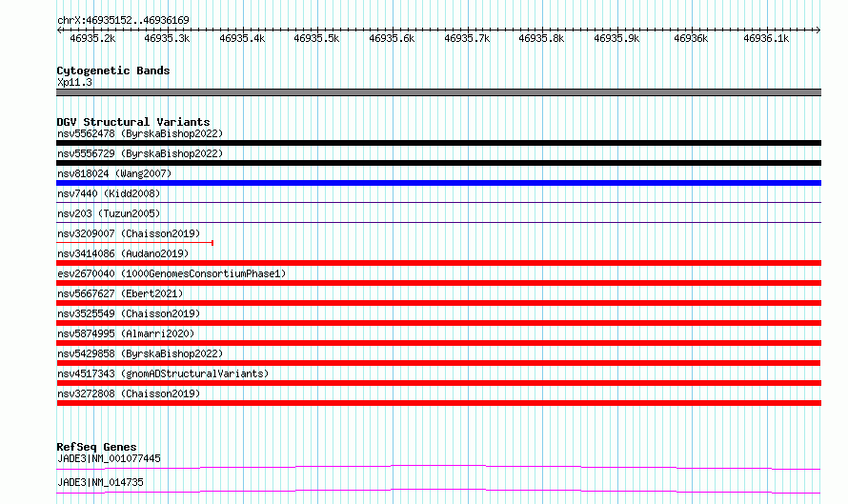Screen dimensions: 848x504
Task: Open variant nsv5562478 (ByrskaBishop2022)
Action: point(140,133)
